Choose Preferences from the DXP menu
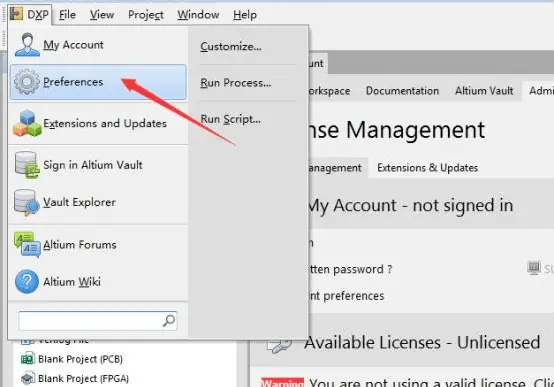Screen dimensions: 554x387 tap(98, 82)
